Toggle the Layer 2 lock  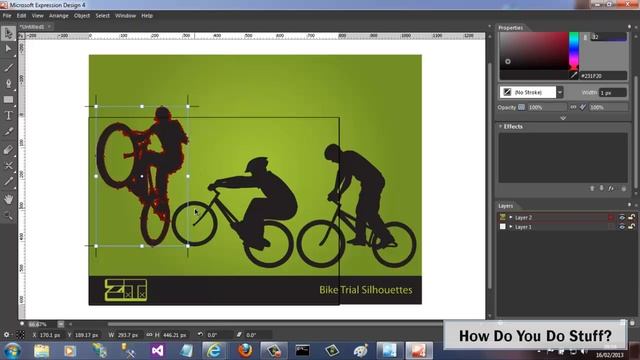631,218
